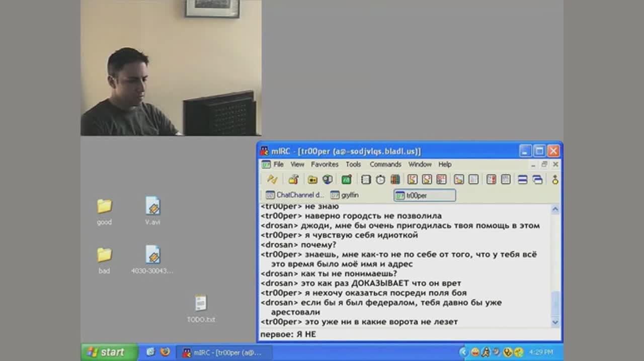Open the Channels Folder toolbar icon

312,179
